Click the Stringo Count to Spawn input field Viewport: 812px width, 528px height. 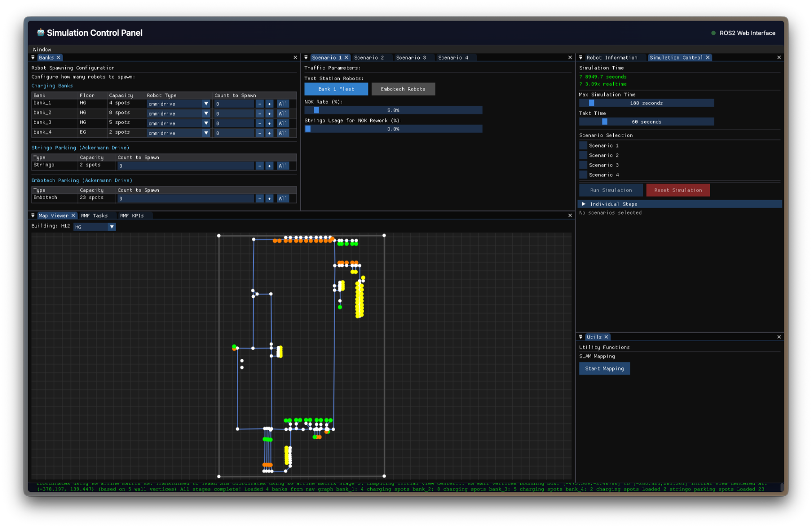coord(186,166)
